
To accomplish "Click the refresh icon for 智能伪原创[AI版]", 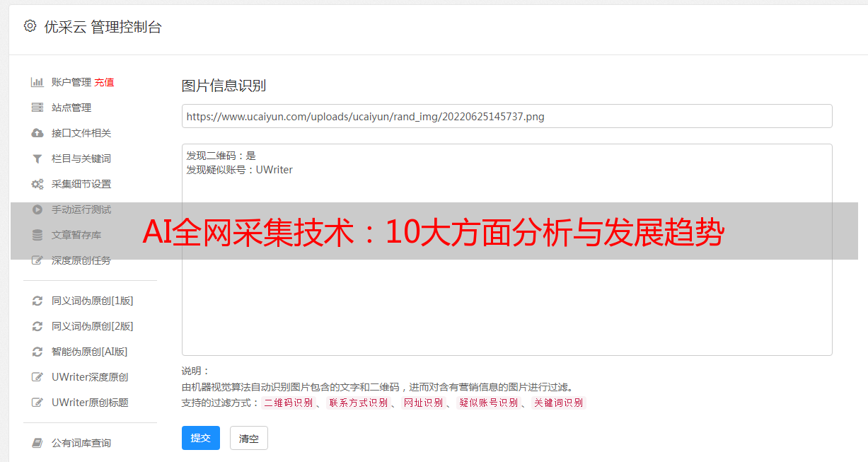I will click(37, 352).
